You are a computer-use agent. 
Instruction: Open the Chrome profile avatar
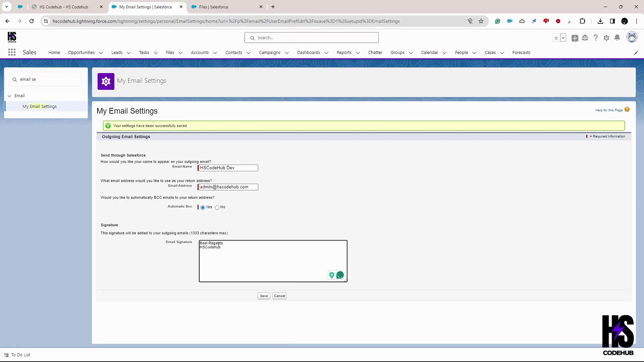click(x=625, y=21)
